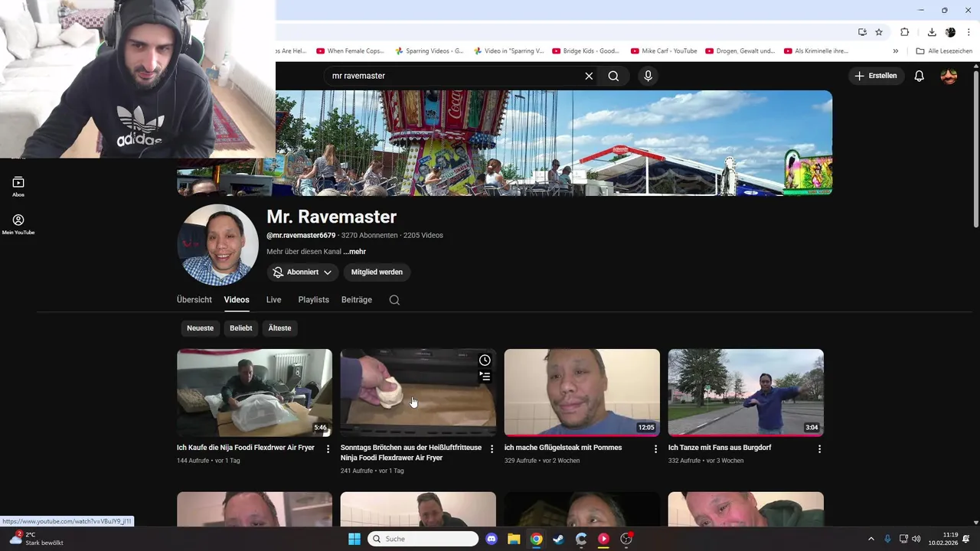Open the 'Video in Sparring V...' bookmark

click(508, 51)
